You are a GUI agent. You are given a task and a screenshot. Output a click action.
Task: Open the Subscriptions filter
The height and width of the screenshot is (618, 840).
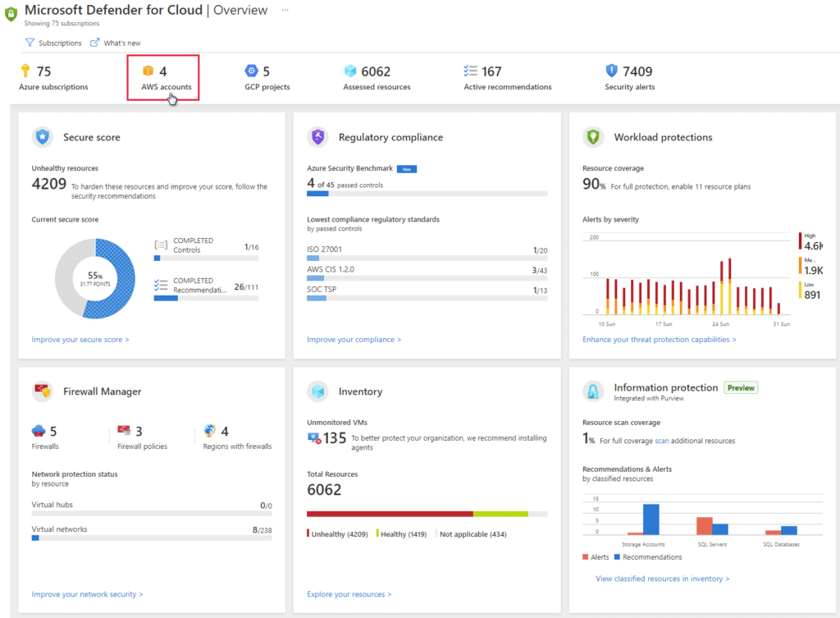click(x=53, y=43)
